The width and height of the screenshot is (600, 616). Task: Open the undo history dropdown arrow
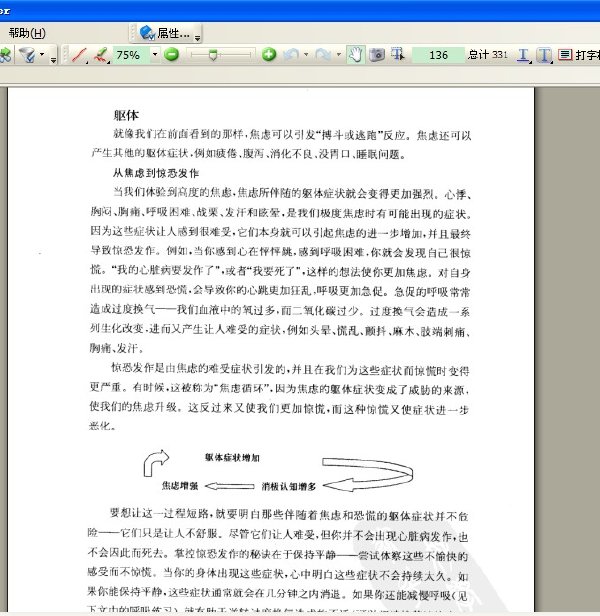pyautogui.click(x=306, y=55)
